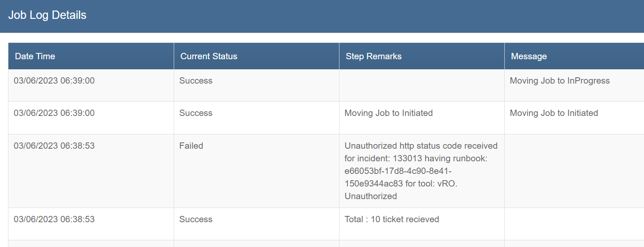
Task: Click the first row "Success" status label
Action: point(196,80)
